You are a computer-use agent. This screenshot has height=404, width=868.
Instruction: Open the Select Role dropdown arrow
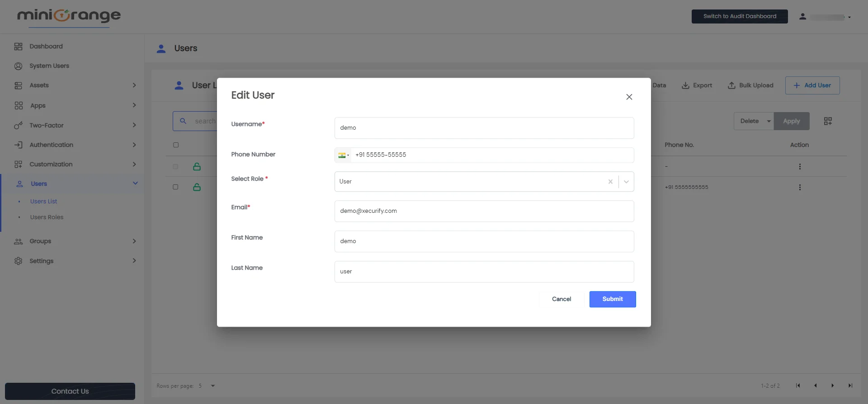626,182
